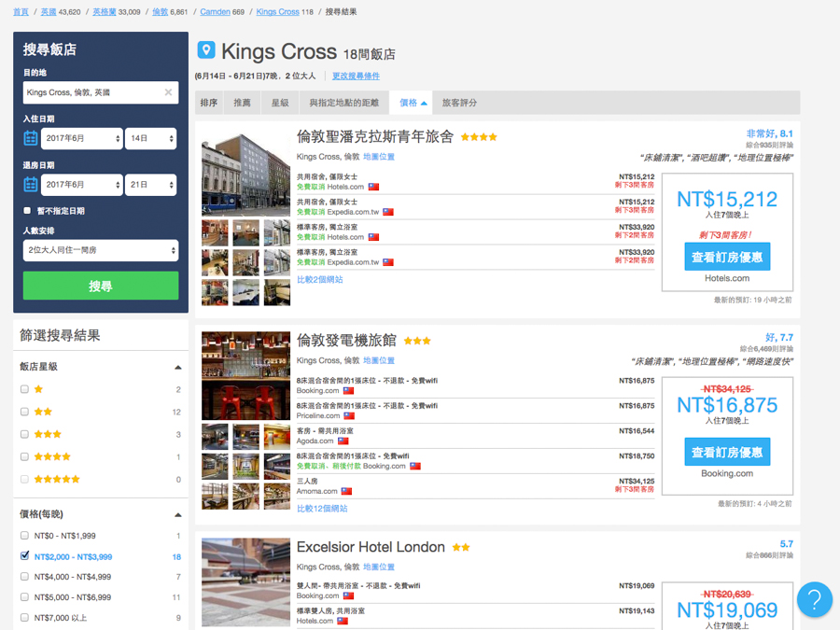The width and height of the screenshot is (840, 630).
Task: Uncheck the NT$2,000 - NT$3,999 price checkbox
Action: (24, 556)
